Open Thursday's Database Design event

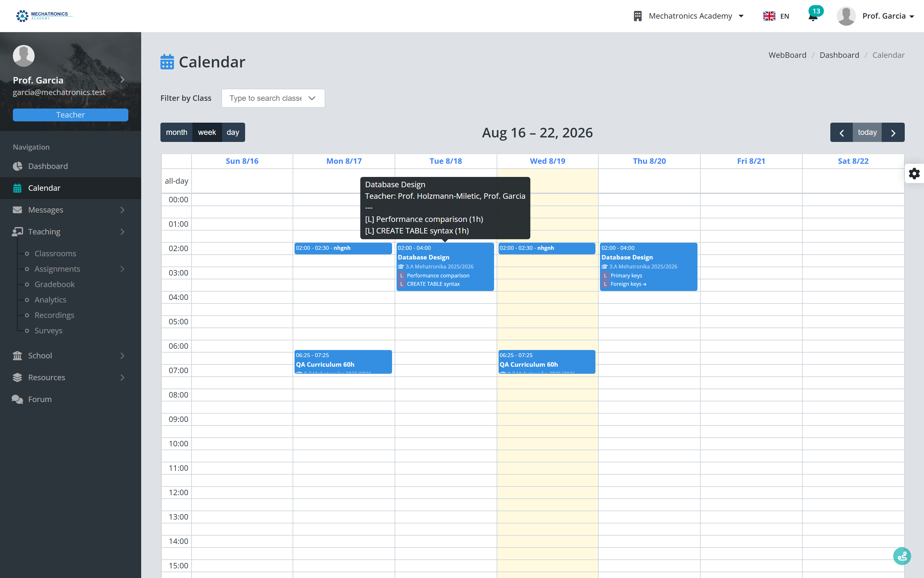tap(648, 267)
